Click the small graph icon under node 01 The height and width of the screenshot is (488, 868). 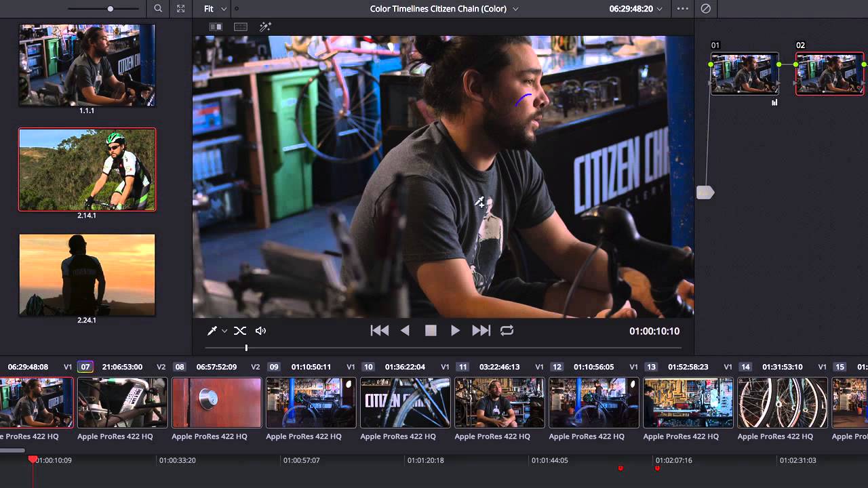(774, 103)
